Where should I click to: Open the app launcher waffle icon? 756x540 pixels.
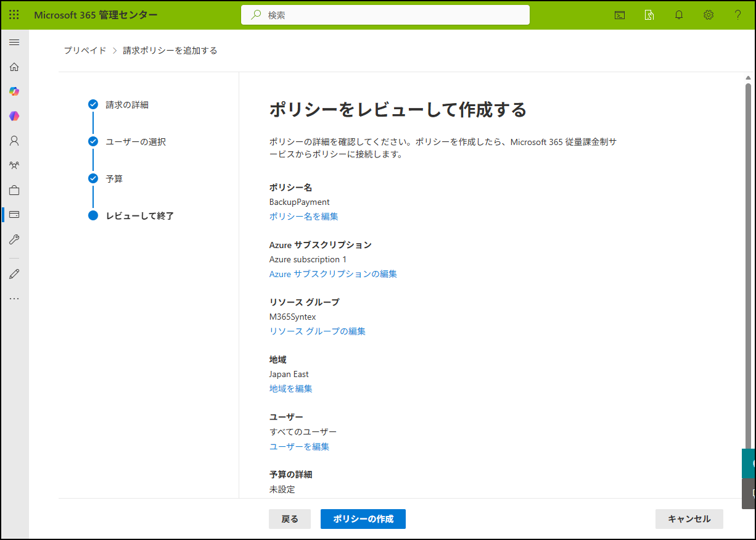point(14,15)
